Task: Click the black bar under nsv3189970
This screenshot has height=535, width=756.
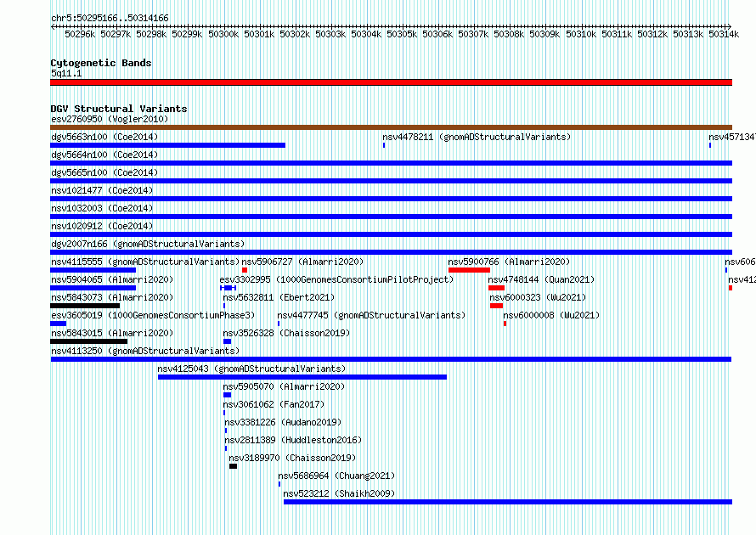Action: point(233,466)
